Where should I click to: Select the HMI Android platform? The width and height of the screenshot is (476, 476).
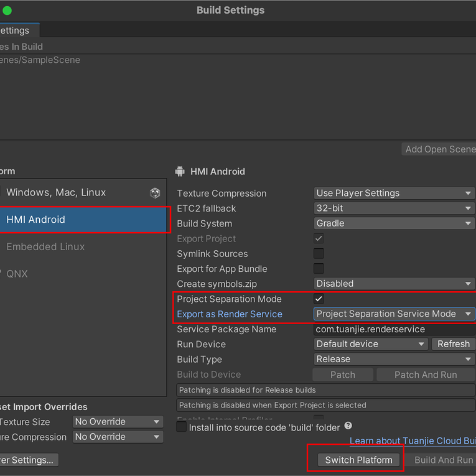coord(83,220)
